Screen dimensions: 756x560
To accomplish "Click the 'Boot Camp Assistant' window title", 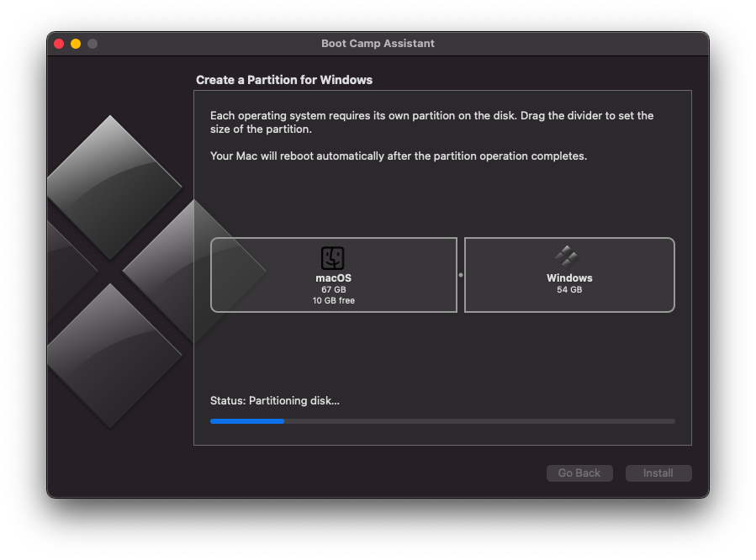I will pos(378,44).
